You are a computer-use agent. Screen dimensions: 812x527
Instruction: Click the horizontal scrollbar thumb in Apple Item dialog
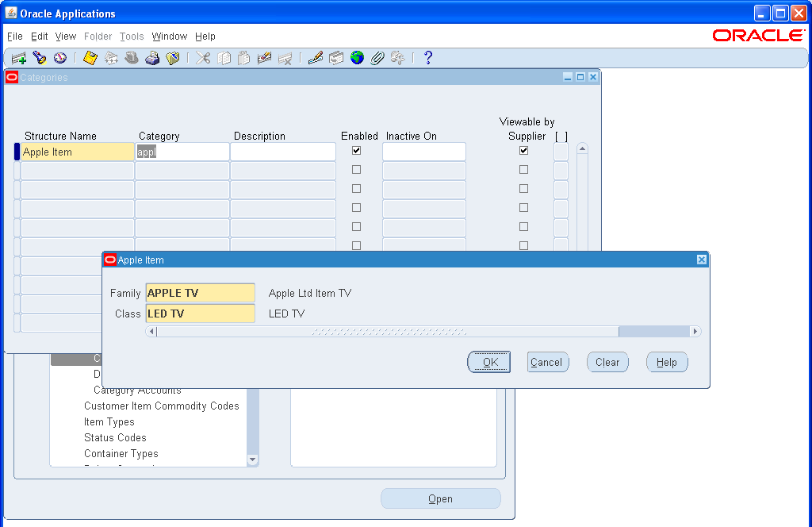coord(388,331)
